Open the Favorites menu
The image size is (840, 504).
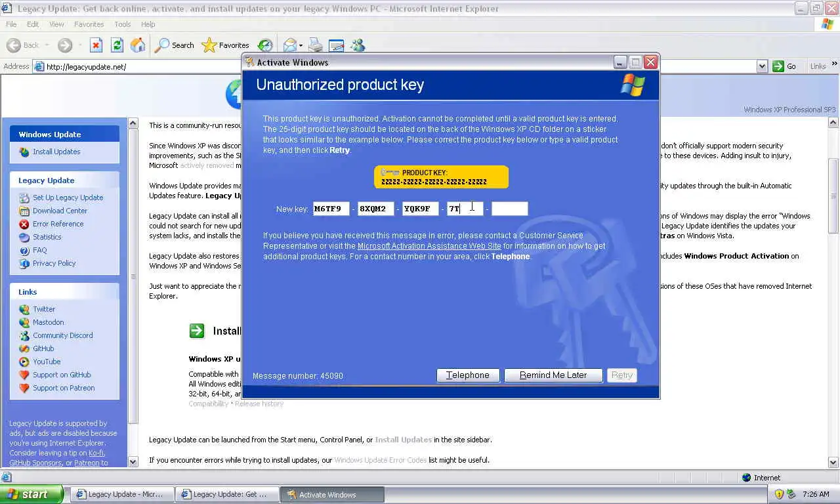click(x=89, y=24)
